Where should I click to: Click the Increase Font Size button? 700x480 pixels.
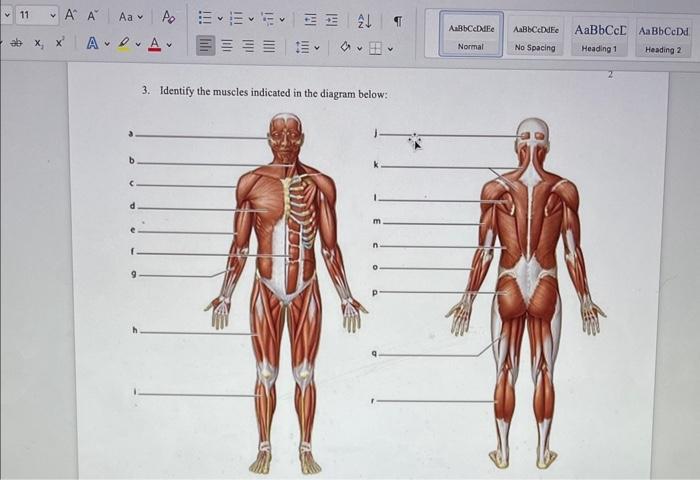pyautogui.click(x=70, y=15)
